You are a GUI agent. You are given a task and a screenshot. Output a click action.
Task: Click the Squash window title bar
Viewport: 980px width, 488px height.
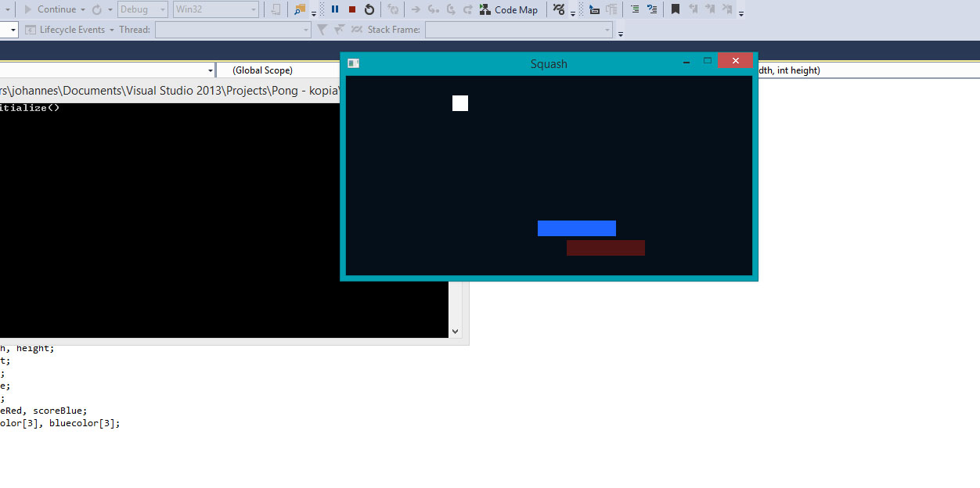tap(548, 63)
